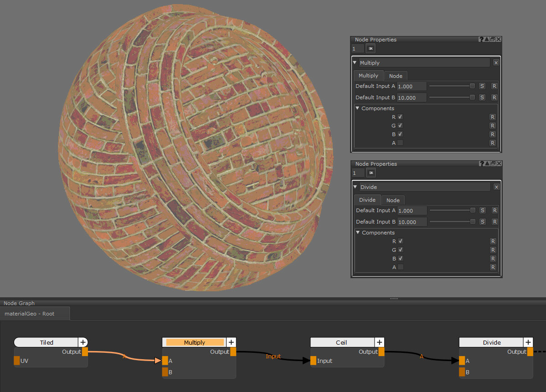Image resolution: width=546 pixels, height=392 pixels.
Task: Collapse the Divide properties group
Action: click(x=355, y=187)
